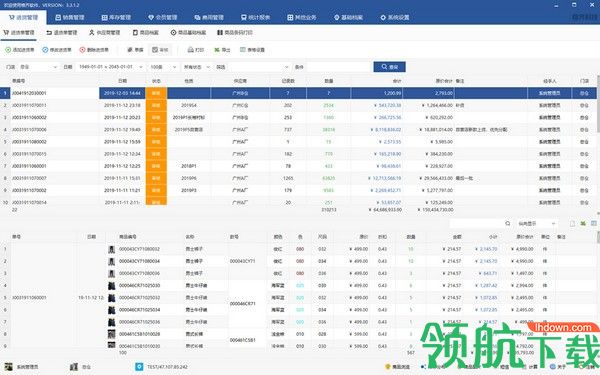Click product thumbnail of item 000043CY71080032

111,249
